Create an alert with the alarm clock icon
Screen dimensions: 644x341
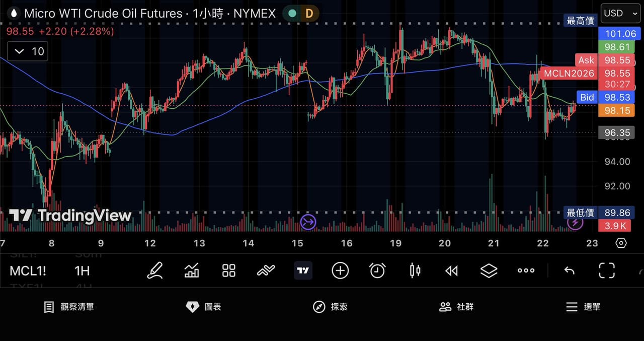point(377,270)
